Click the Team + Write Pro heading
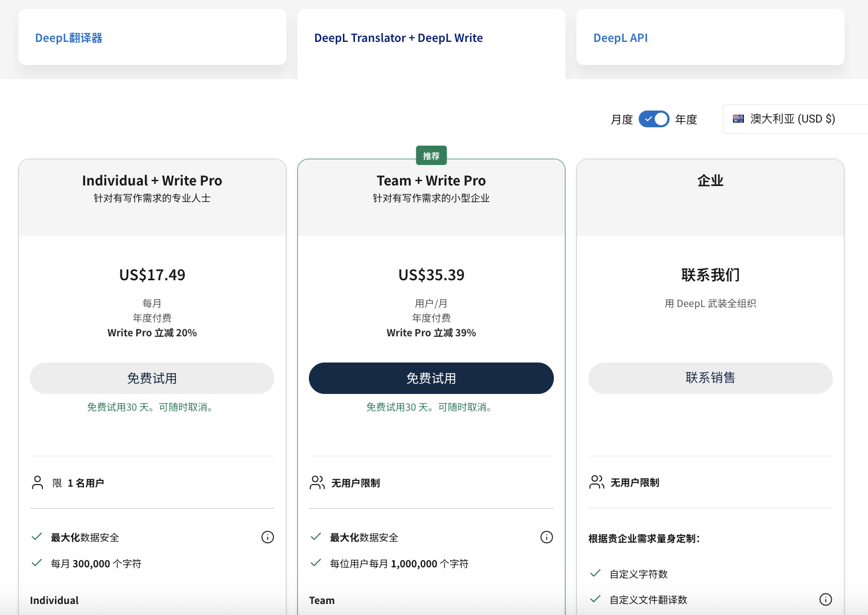868x615 pixels. coord(431,181)
